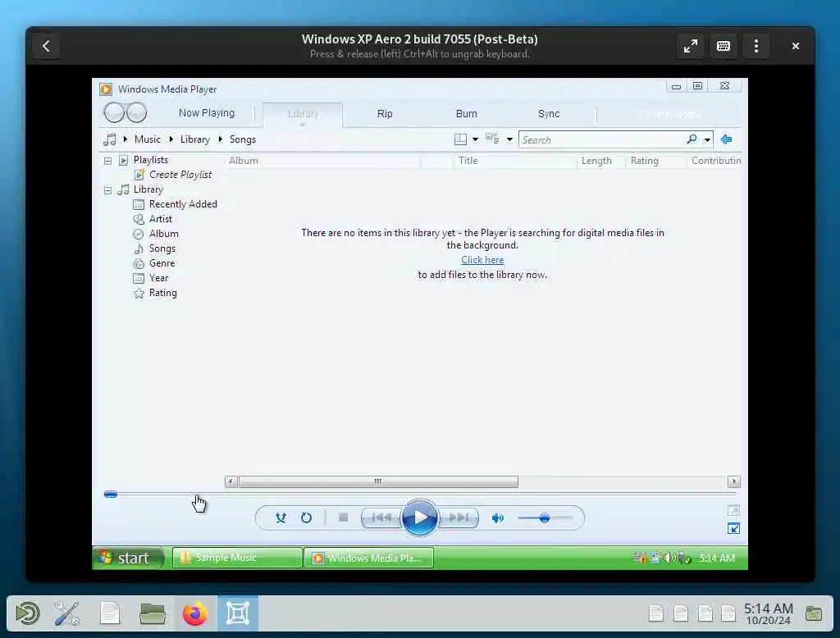Switch to Sample Music taskbar window
840x638 pixels.
pyautogui.click(x=237, y=558)
